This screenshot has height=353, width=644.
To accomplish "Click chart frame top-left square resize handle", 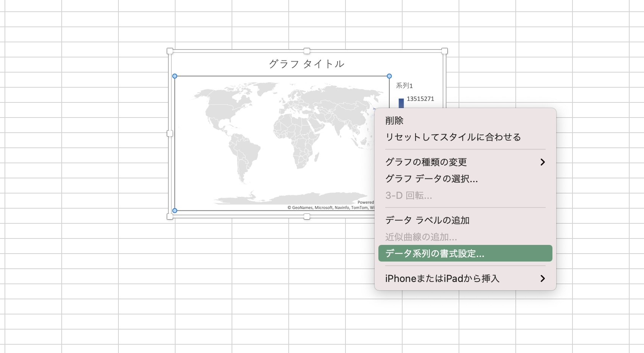I will pos(170,51).
